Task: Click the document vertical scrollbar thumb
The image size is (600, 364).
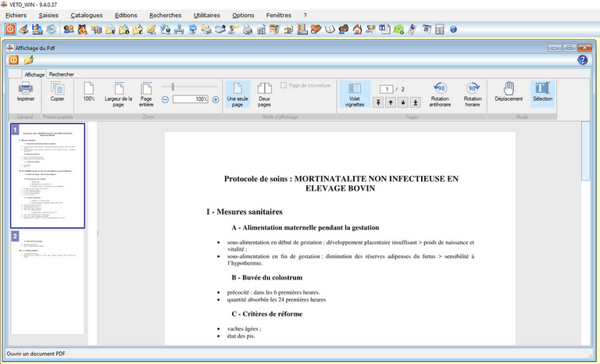Action: pos(585,151)
